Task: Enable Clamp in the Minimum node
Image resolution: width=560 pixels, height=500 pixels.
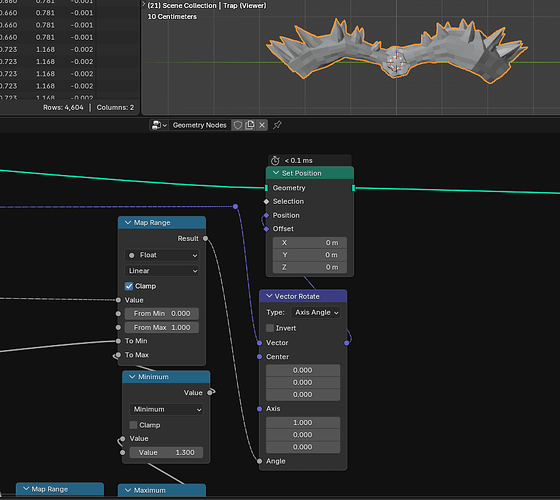Action: 133,425
